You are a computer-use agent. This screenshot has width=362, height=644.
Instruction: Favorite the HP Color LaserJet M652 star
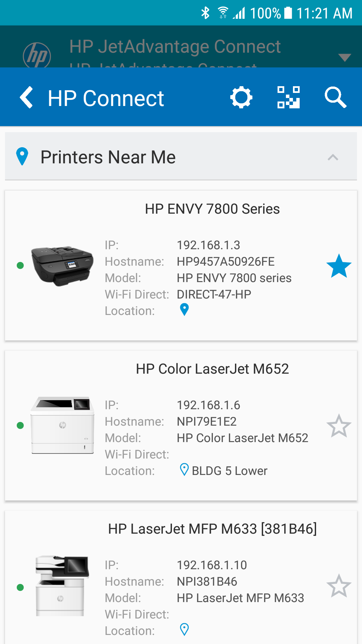tap(339, 426)
